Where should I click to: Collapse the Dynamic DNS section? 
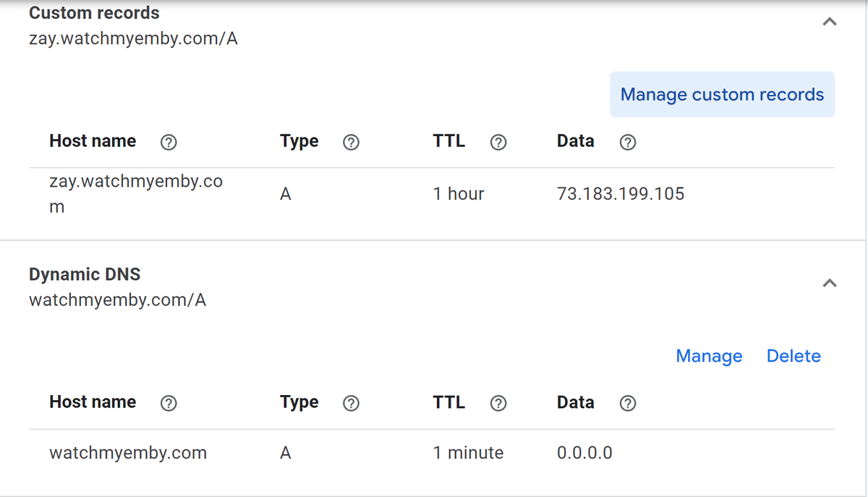pyautogui.click(x=829, y=283)
